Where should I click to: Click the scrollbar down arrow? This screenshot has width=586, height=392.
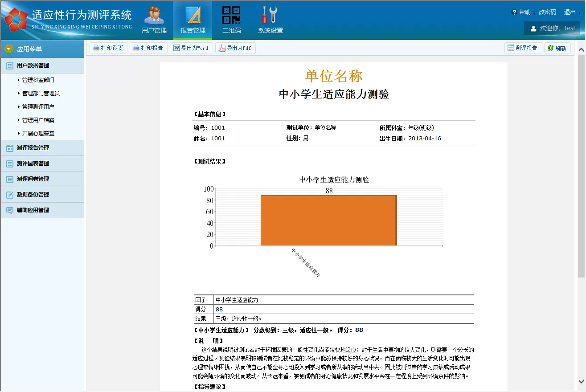pyautogui.click(x=581, y=381)
